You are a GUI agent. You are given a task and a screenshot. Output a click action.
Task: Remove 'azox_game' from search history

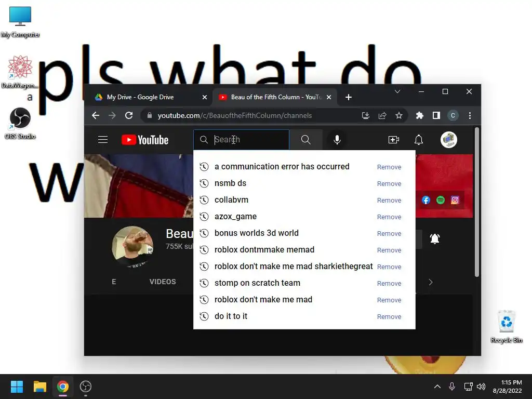(389, 217)
